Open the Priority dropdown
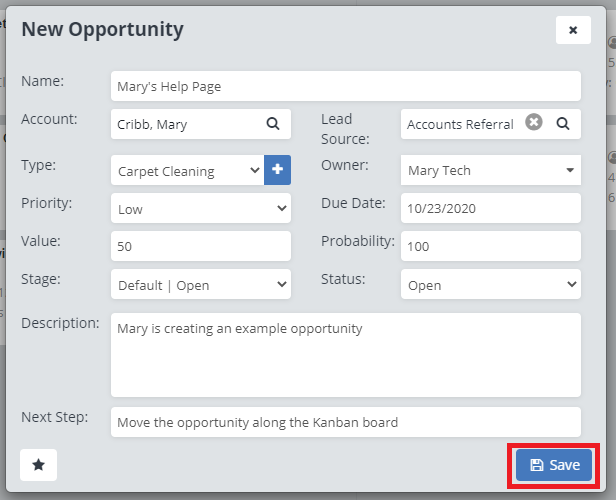Screen dimensions: 616x500 (x=200, y=209)
